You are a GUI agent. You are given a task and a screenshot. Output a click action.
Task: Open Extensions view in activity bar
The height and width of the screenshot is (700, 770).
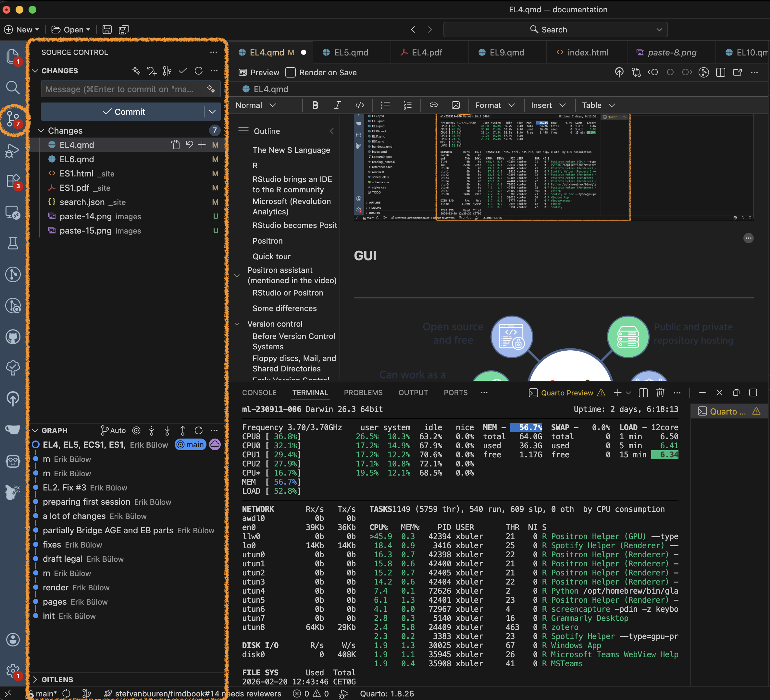click(x=13, y=181)
